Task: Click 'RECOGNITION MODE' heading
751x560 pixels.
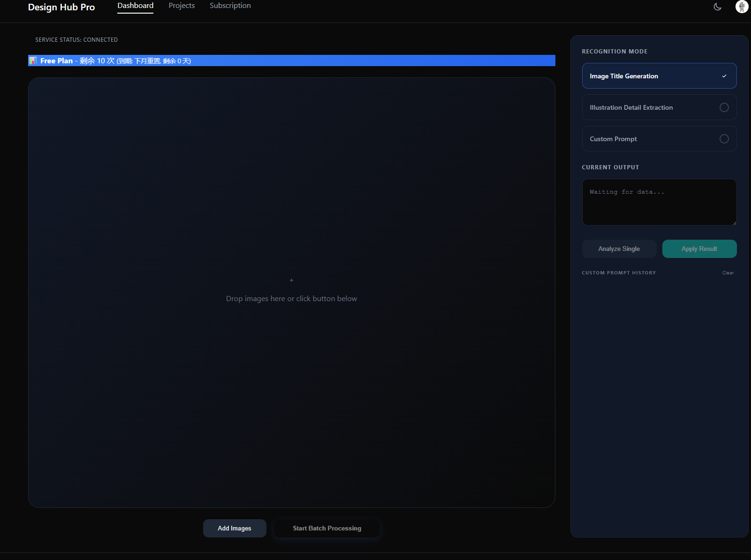Action: [614, 52]
